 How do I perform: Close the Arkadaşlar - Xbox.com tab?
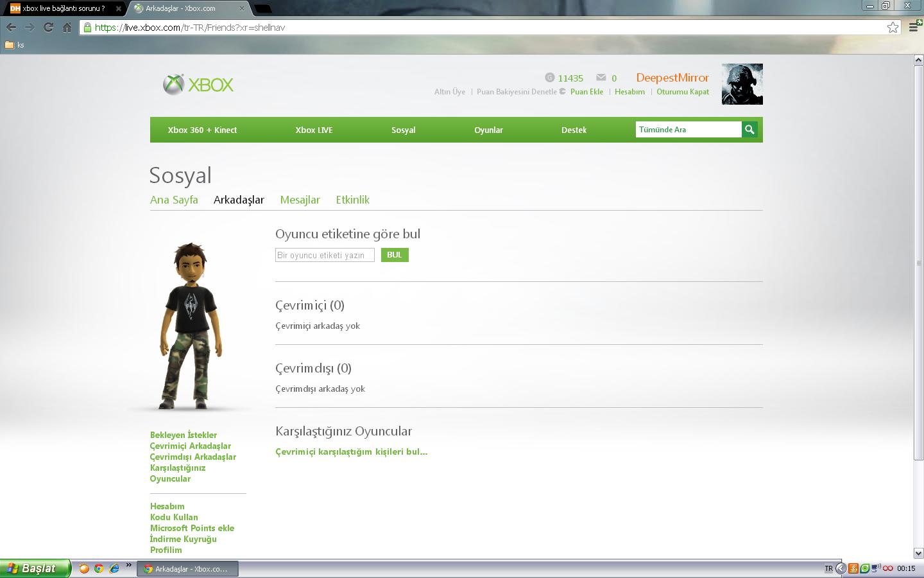(242, 8)
